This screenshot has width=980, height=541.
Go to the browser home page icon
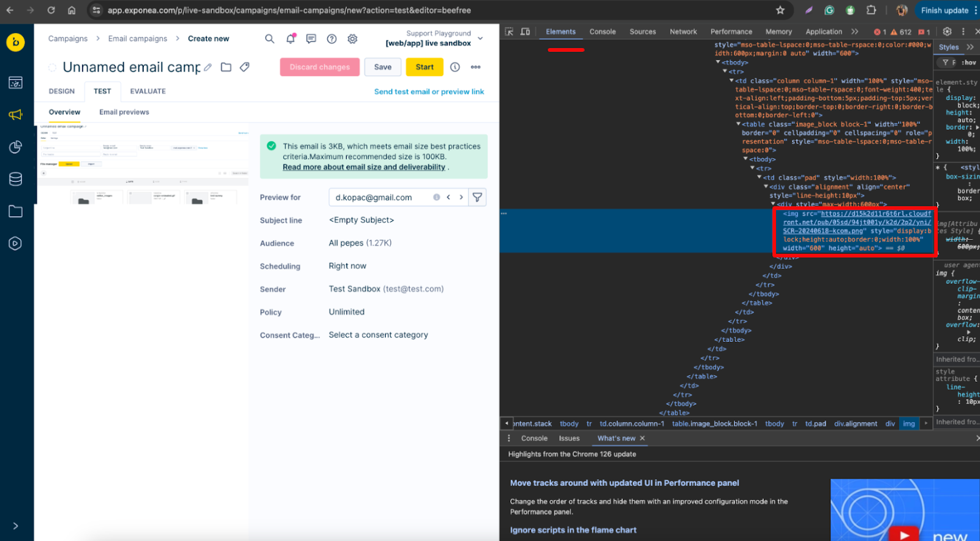pos(72,10)
